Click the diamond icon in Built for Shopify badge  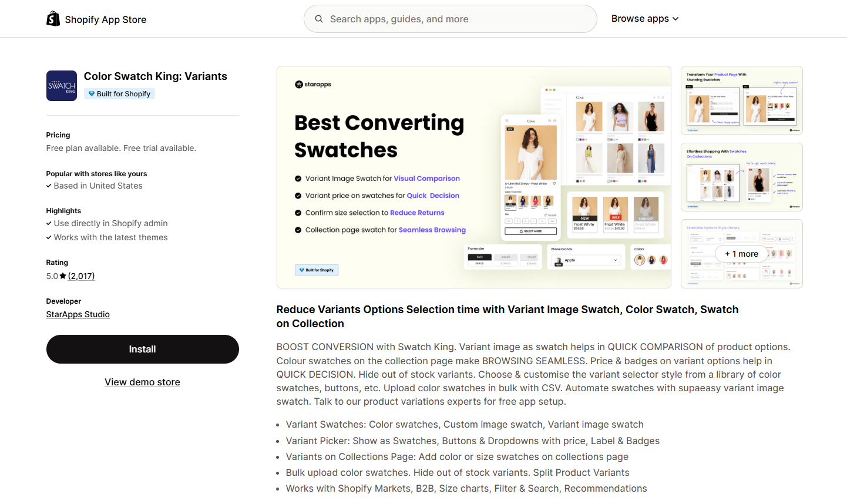(x=92, y=94)
